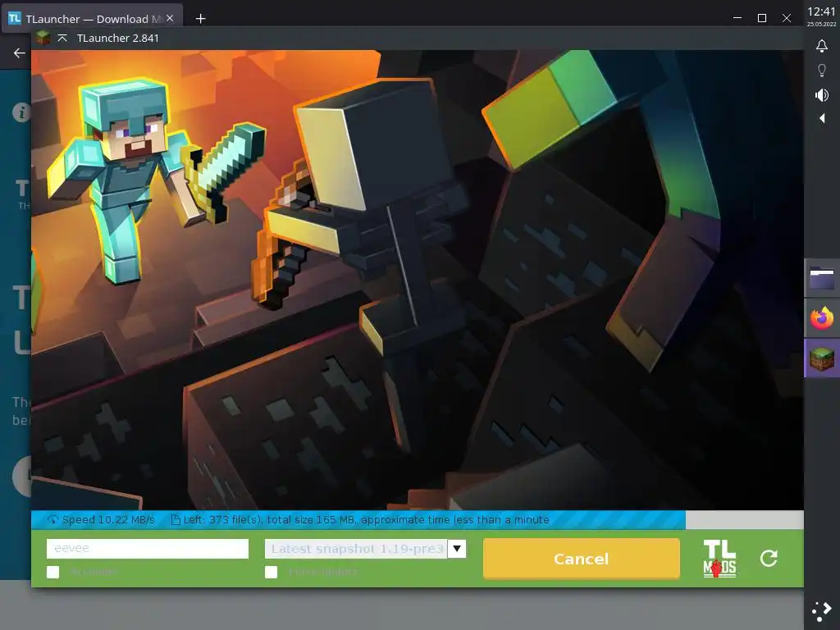Click the TLauncher window Minecraft block icon
The height and width of the screenshot is (630, 840).
click(x=43, y=38)
